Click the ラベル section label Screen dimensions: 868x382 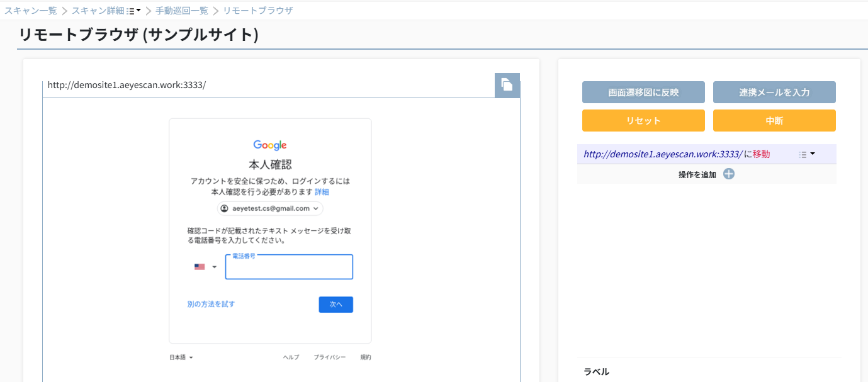click(596, 372)
